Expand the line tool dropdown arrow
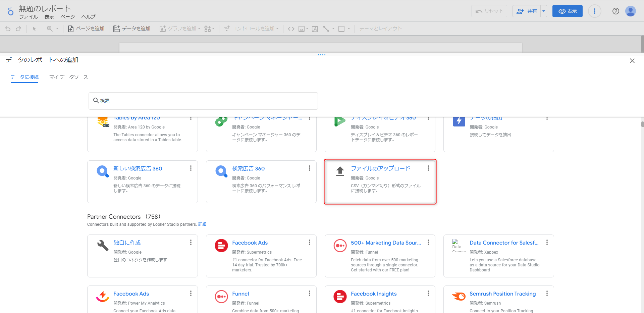Image resolution: width=644 pixels, height=313 pixels. pos(333,29)
